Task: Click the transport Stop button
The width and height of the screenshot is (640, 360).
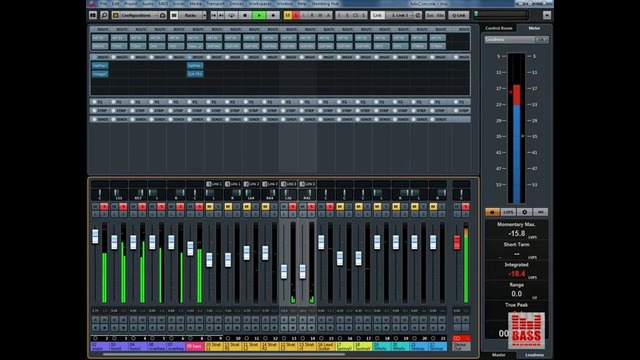Action: (245, 15)
